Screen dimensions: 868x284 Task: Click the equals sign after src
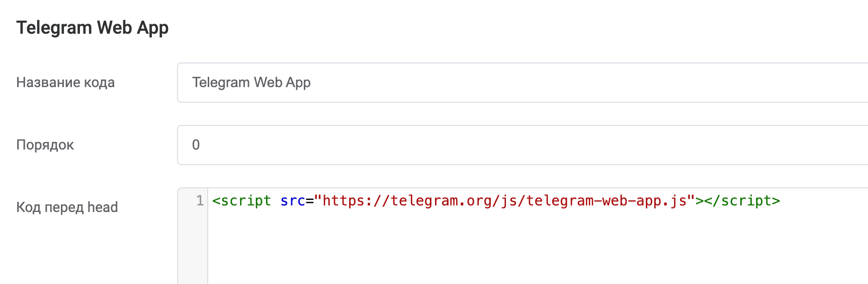[310, 200]
